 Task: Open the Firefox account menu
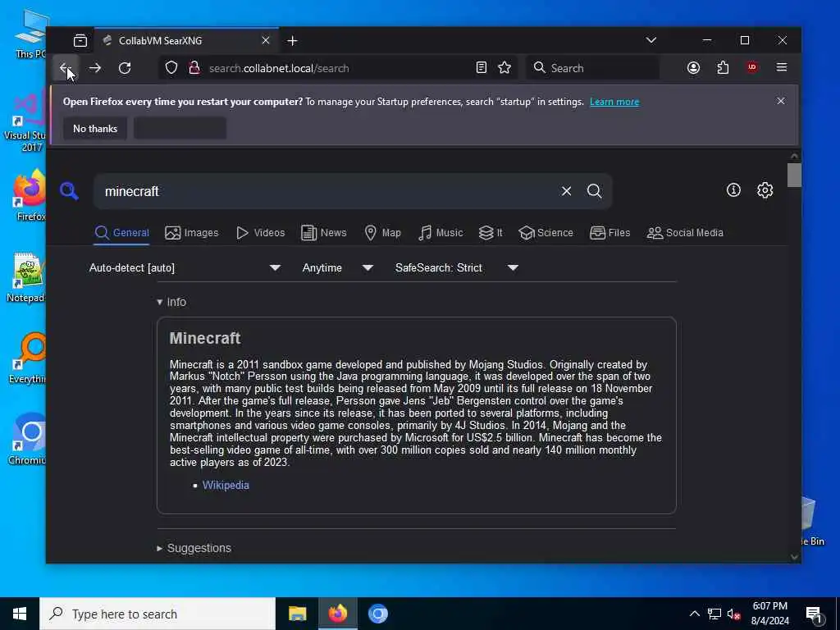pos(693,67)
